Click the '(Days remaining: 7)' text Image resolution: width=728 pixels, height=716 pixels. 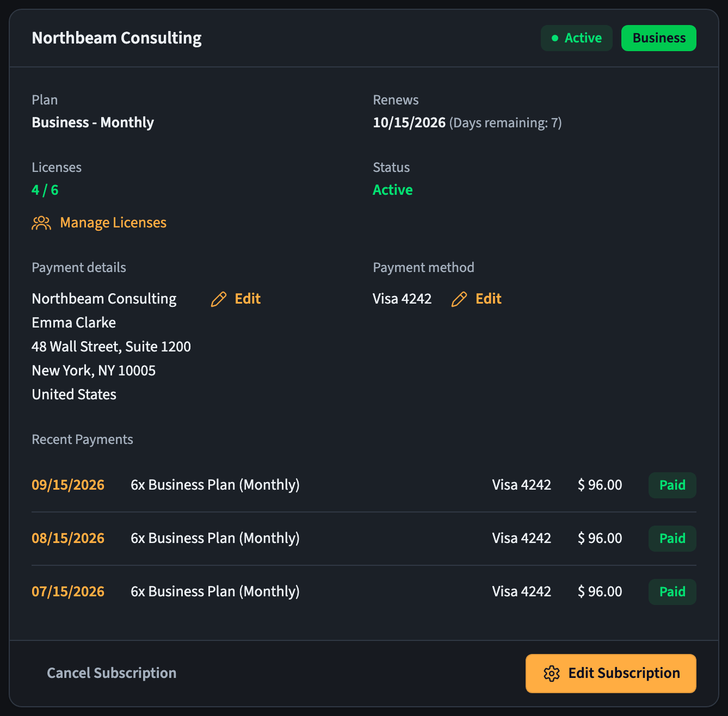505,122
